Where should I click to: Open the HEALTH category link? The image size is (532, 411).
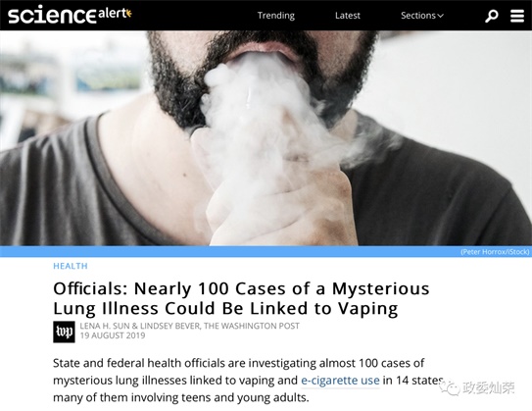click(x=71, y=266)
